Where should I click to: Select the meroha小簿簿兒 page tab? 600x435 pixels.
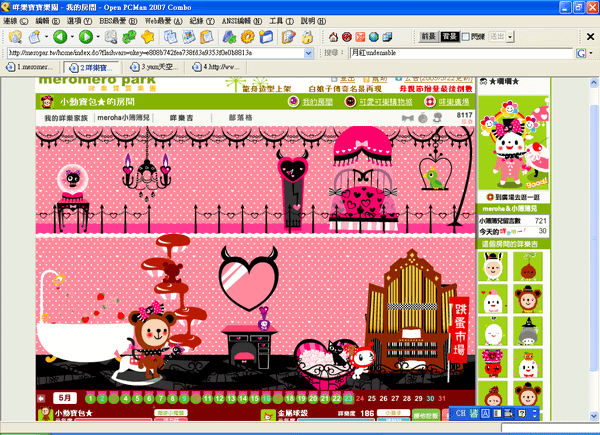pyautogui.click(x=123, y=118)
